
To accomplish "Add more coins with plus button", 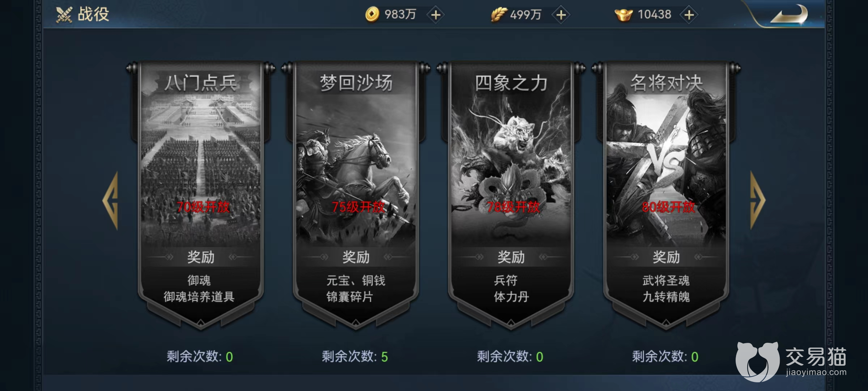I will (x=436, y=15).
